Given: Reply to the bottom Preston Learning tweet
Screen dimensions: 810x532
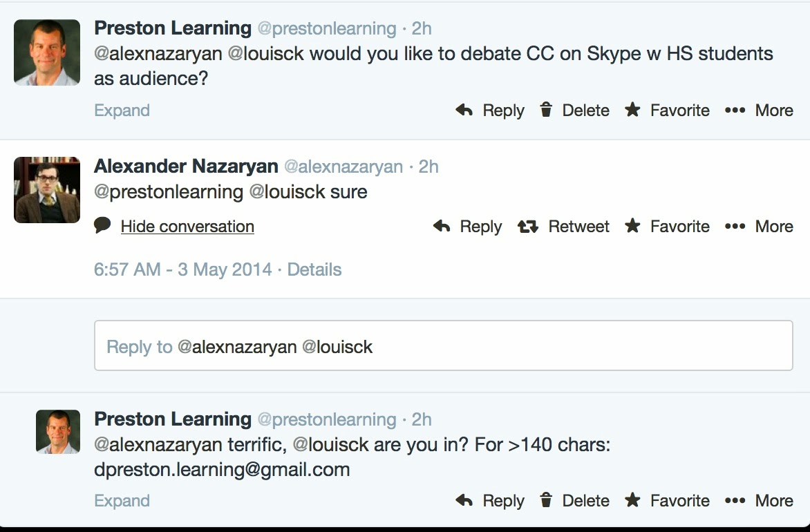Looking at the screenshot, I should pyautogui.click(x=490, y=500).
